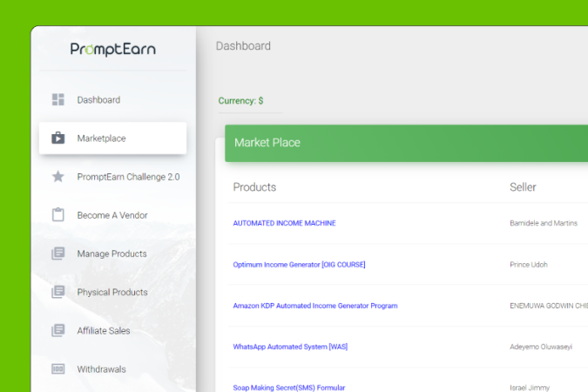Click the Affiliate Sales library icon
The width and height of the screenshot is (588, 392).
coord(58,330)
